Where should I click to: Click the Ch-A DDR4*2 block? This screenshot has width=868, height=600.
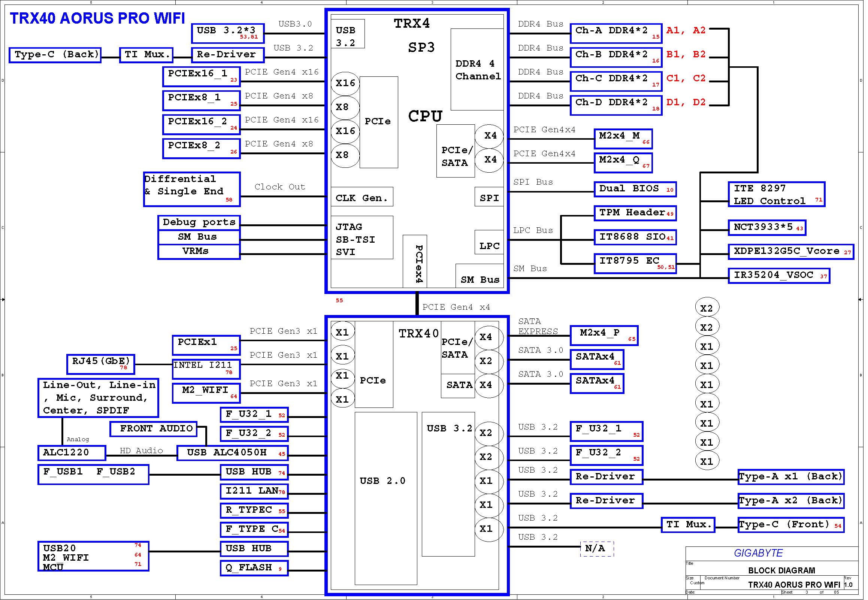point(616,33)
